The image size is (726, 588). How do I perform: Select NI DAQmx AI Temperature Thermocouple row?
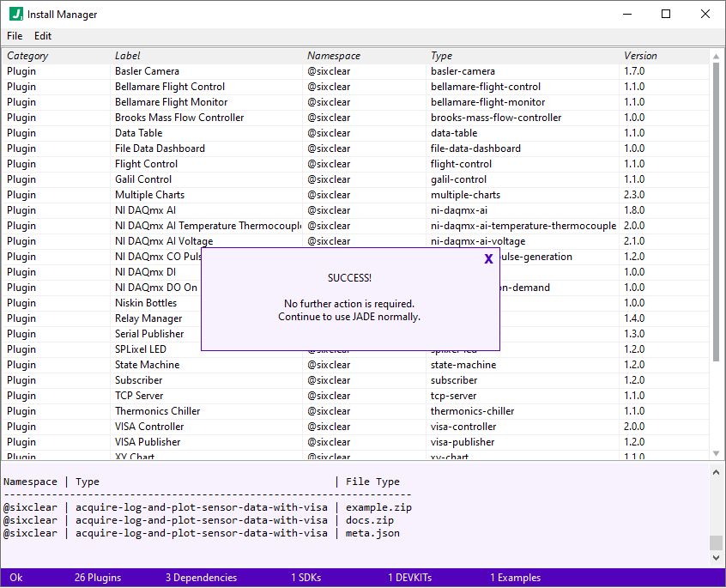tap(355, 226)
